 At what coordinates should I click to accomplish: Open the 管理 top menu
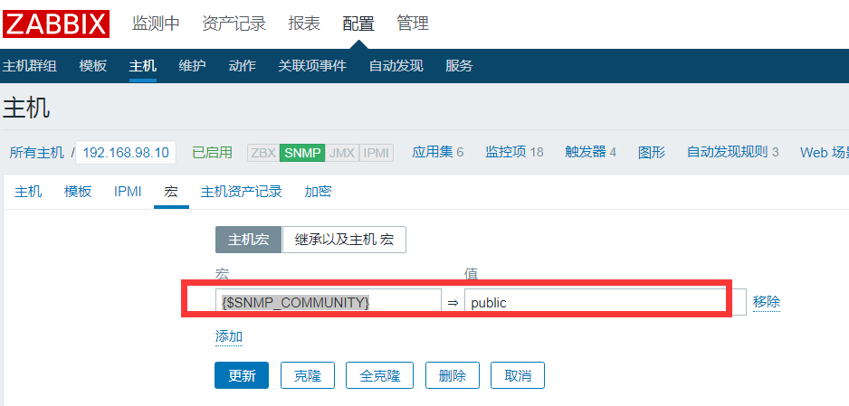coord(413,24)
